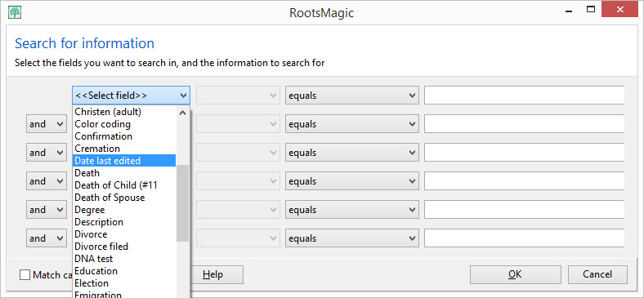Click the field list scrollbar up arrow
The image size is (644, 298).
tap(183, 113)
